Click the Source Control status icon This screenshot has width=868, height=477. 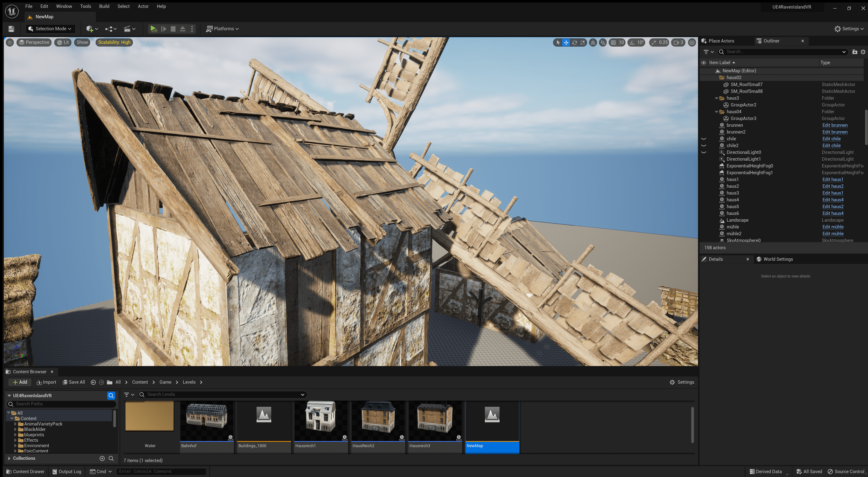click(x=846, y=472)
